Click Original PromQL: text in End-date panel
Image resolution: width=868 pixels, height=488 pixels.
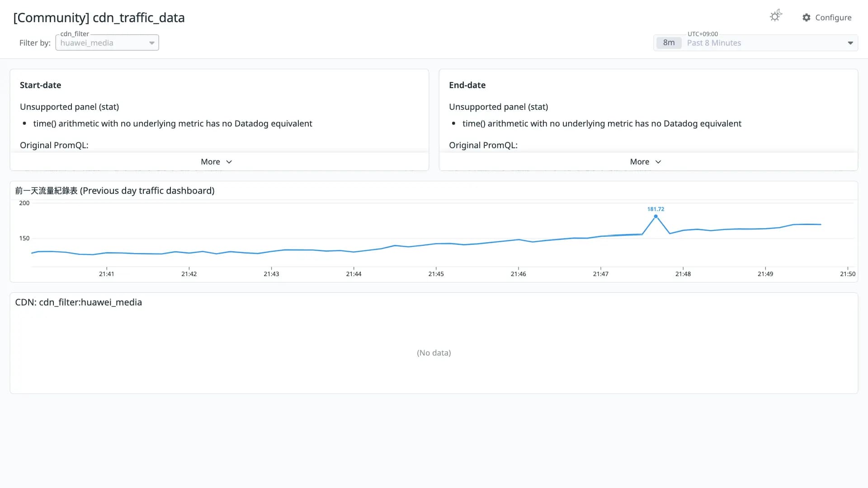pos(483,145)
